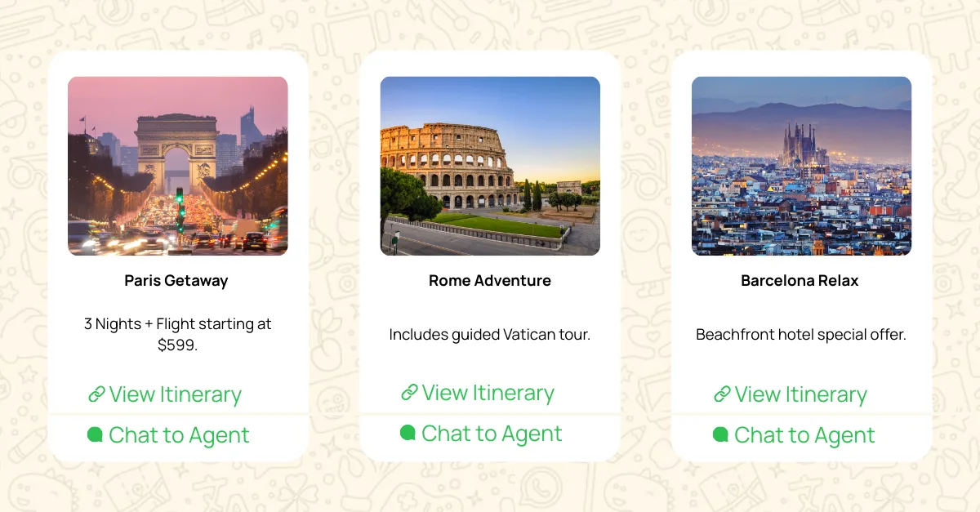980x512 pixels.
Task: Click link icon on Rome Adventure card
Action: 409,394
